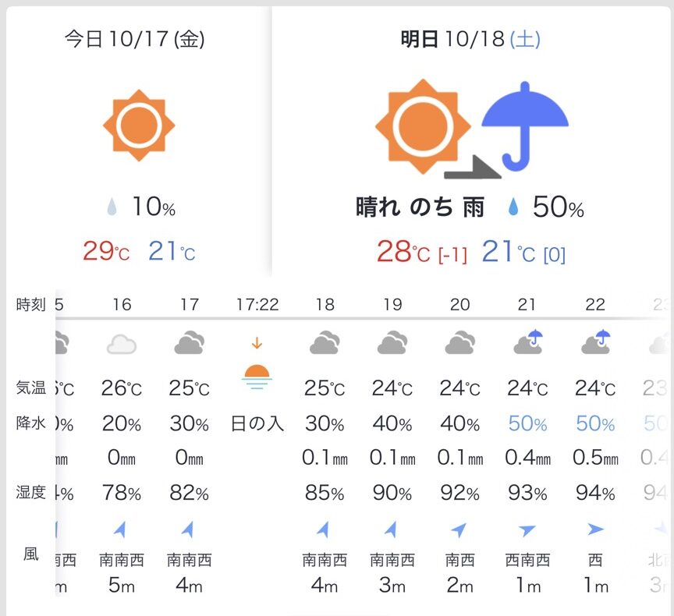Click the cloudy icon for 18 o'clock
Screen dimensions: 674x616
325,343
